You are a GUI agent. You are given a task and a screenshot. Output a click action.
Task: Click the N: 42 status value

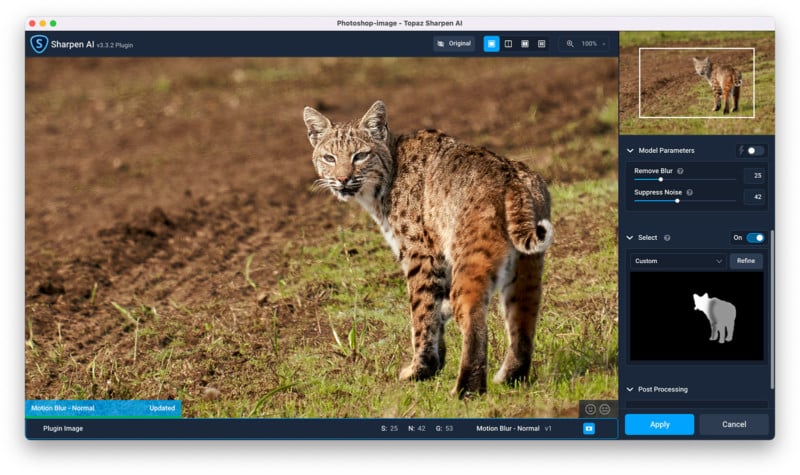pyautogui.click(x=416, y=429)
